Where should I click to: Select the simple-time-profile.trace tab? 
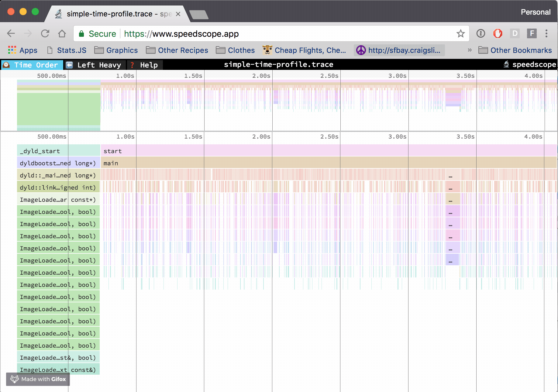[109, 14]
